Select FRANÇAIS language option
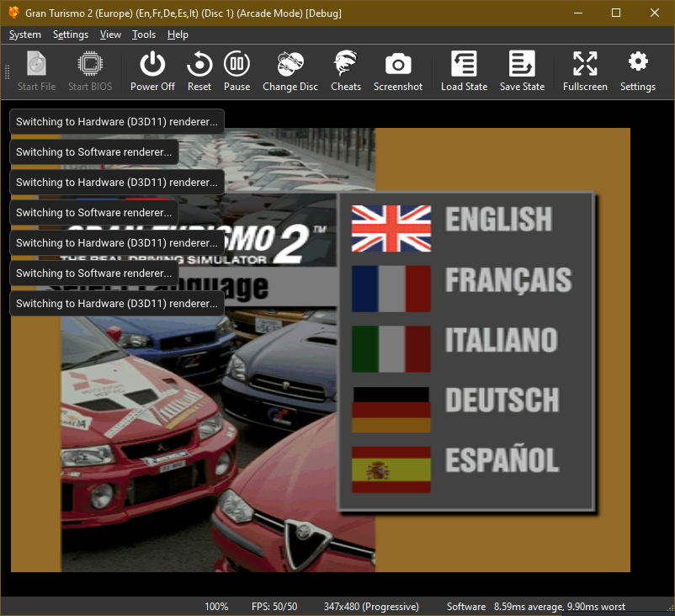Viewport: 675px width, 616px height. (x=508, y=281)
